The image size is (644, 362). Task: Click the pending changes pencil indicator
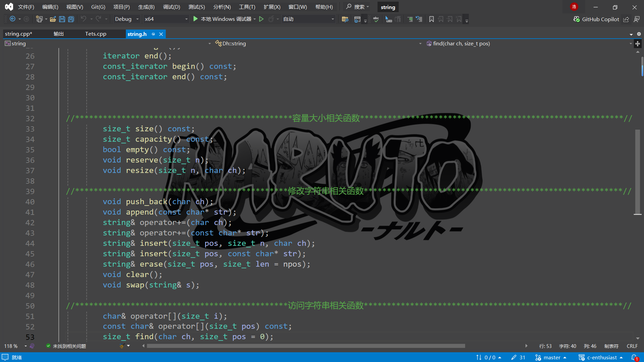pos(518,358)
